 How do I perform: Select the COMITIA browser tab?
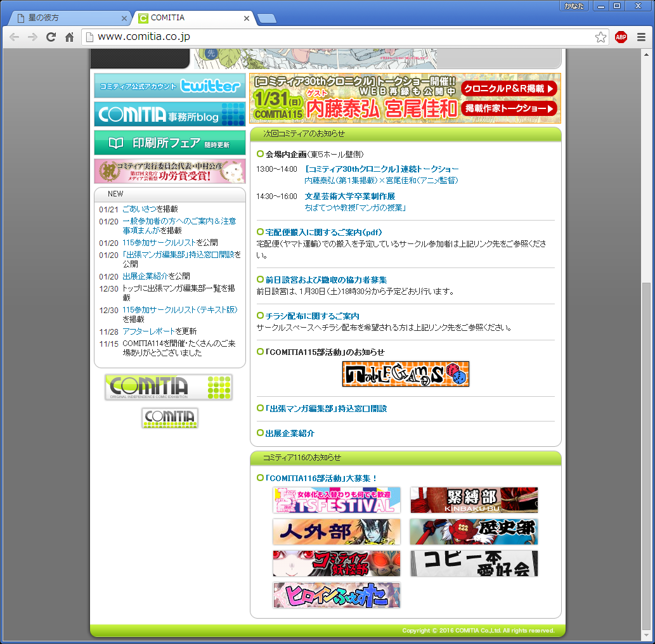coord(195,18)
